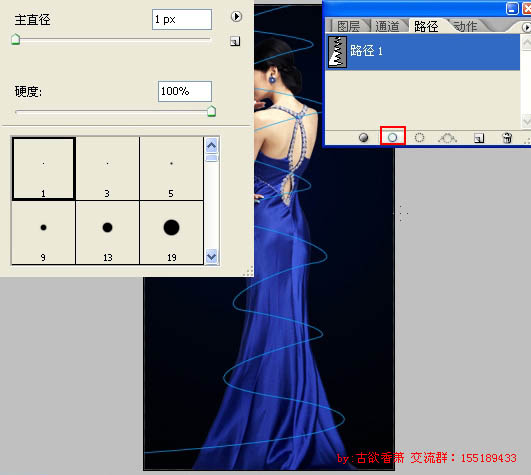Viewport: 531px width, 475px height.
Task: Open Paths panel options menu arrow
Action: pyautogui.click(x=526, y=27)
